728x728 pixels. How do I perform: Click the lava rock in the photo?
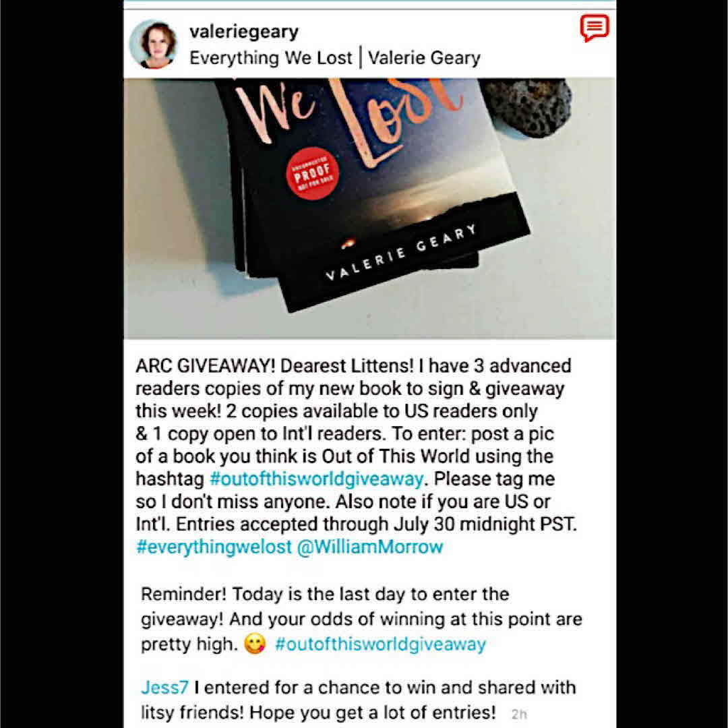click(x=528, y=107)
